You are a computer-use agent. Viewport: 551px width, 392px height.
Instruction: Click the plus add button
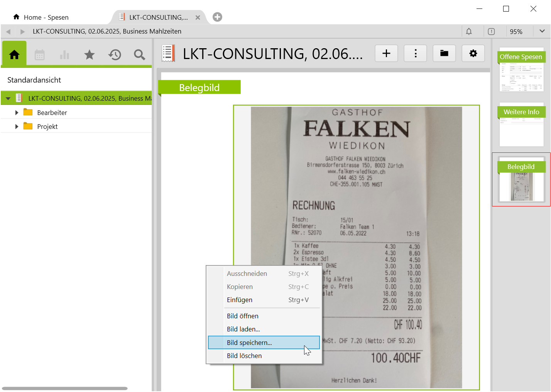point(386,53)
